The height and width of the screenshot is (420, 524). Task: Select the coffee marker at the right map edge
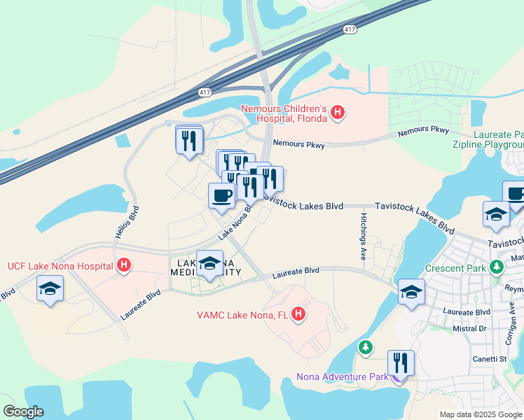coord(515,195)
